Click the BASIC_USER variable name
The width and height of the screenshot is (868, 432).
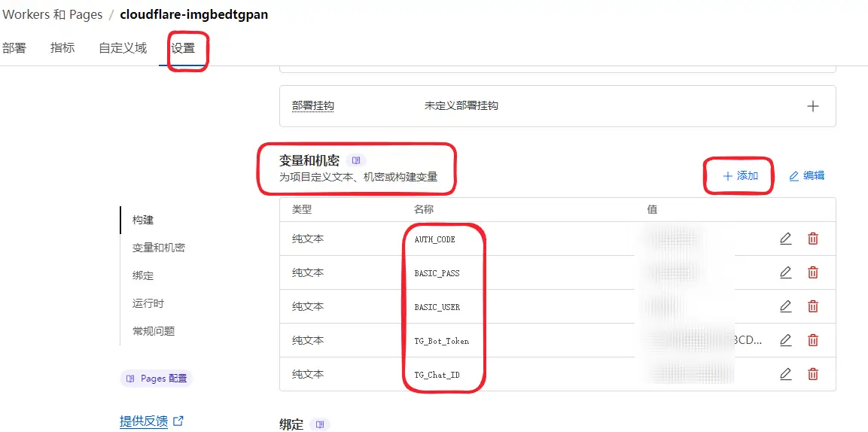pyautogui.click(x=437, y=307)
